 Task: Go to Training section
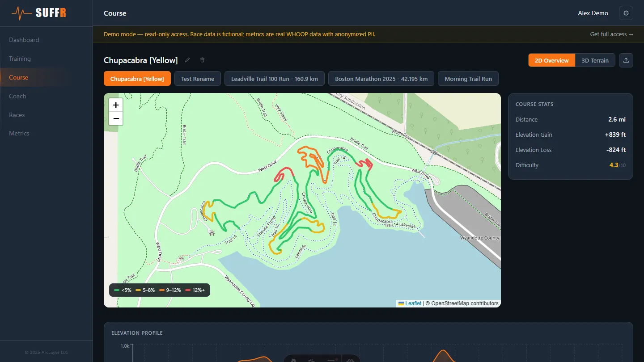(20, 59)
